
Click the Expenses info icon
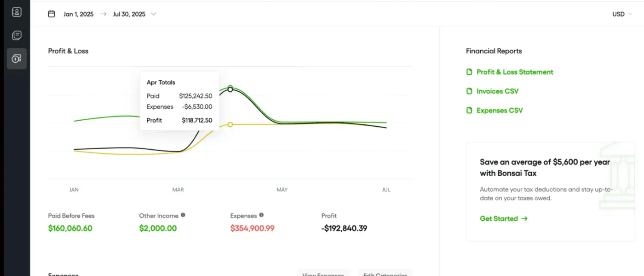[261, 215]
